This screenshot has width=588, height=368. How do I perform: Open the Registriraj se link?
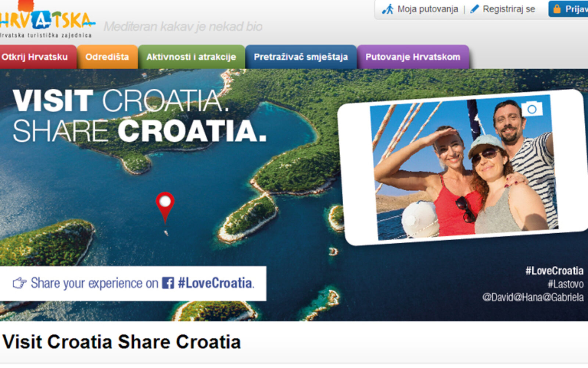coord(509,9)
